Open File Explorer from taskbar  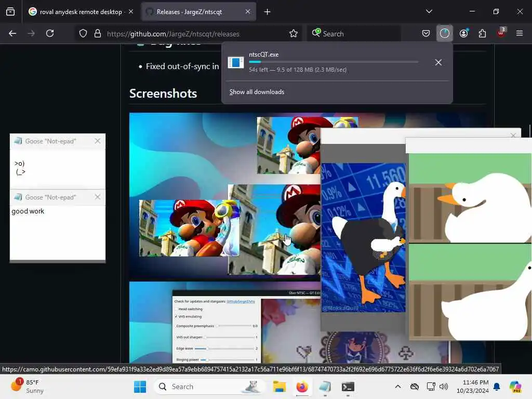coord(280,387)
